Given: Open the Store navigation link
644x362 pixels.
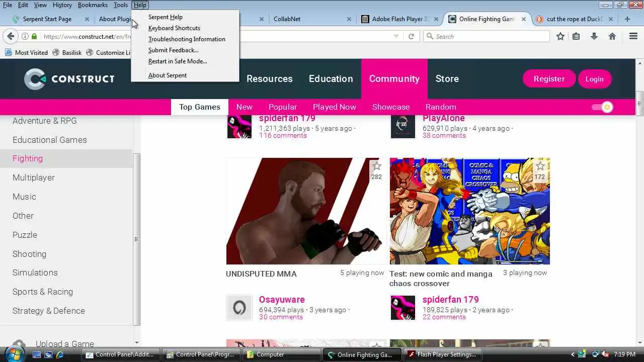Looking at the screenshot, I should [447, 79].
